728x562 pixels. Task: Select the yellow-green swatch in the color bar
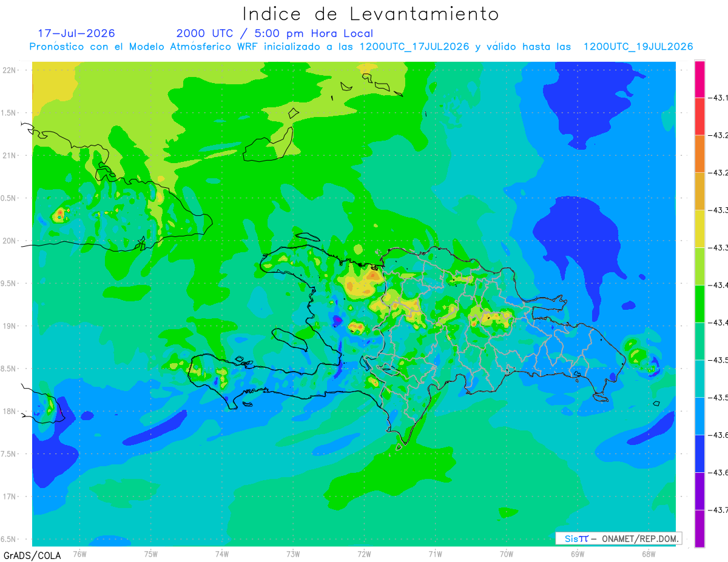pos(699,266)
